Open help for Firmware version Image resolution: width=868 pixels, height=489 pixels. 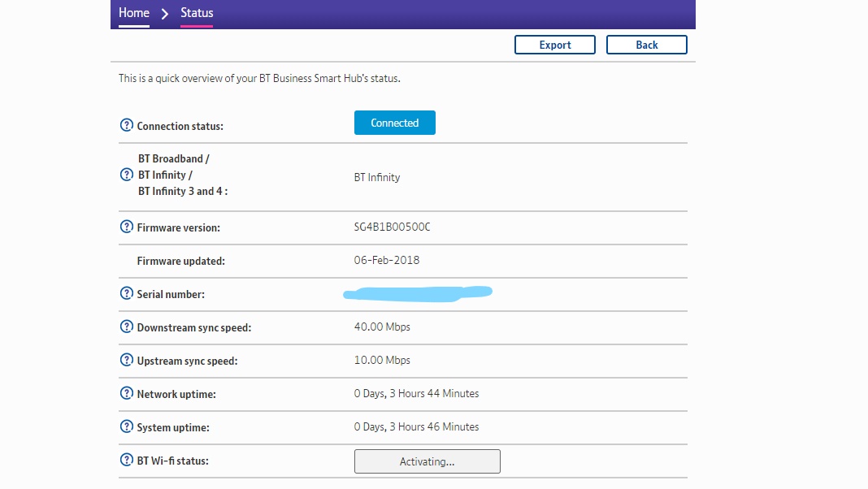tap(127, 227)
